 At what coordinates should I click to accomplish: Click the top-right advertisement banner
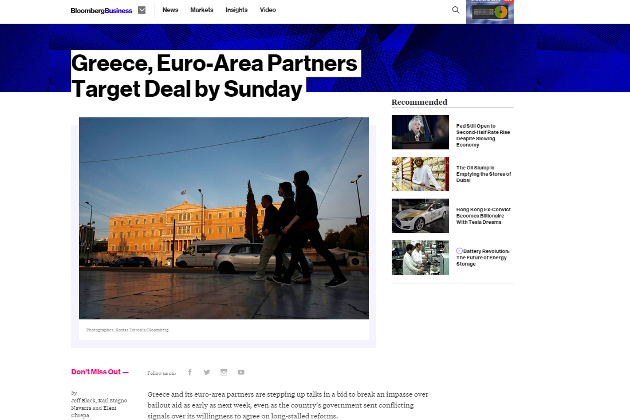click(490, 12)
